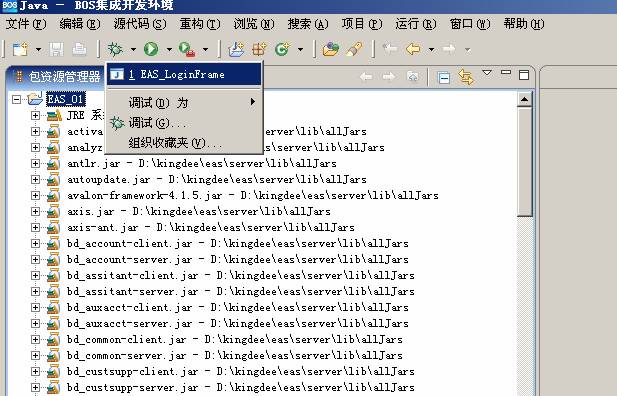
Task: Click the Search flashlight toolbar icon
Action: pyautogui.click(x=354, y=49)
